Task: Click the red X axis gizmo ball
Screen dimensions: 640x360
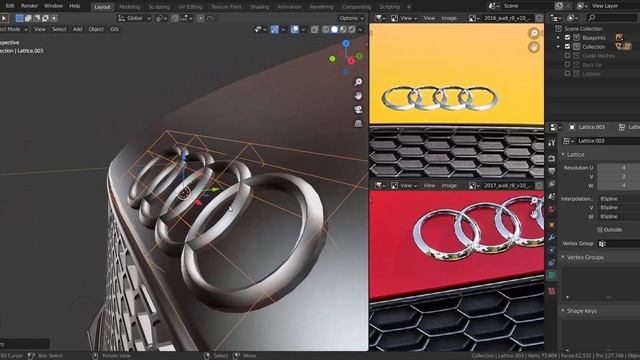Action: [x=351, y=61]
